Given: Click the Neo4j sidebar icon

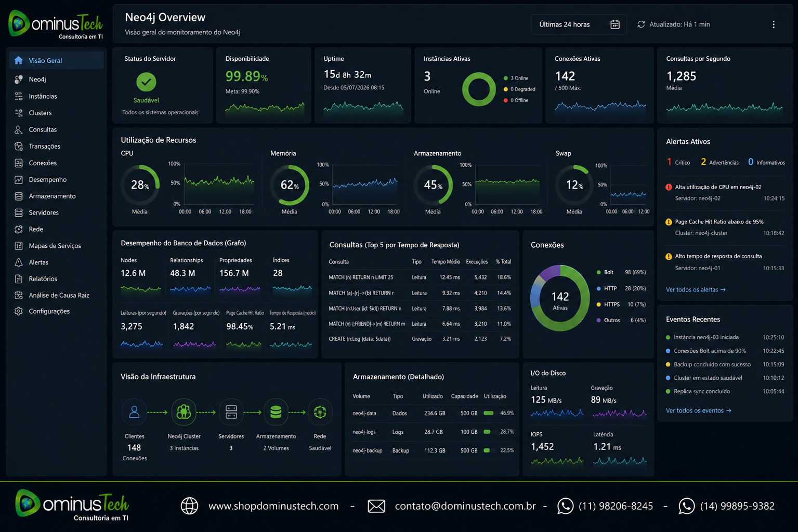Looking at the screenshot, I should pyautogui.click(x=19, y=79).
